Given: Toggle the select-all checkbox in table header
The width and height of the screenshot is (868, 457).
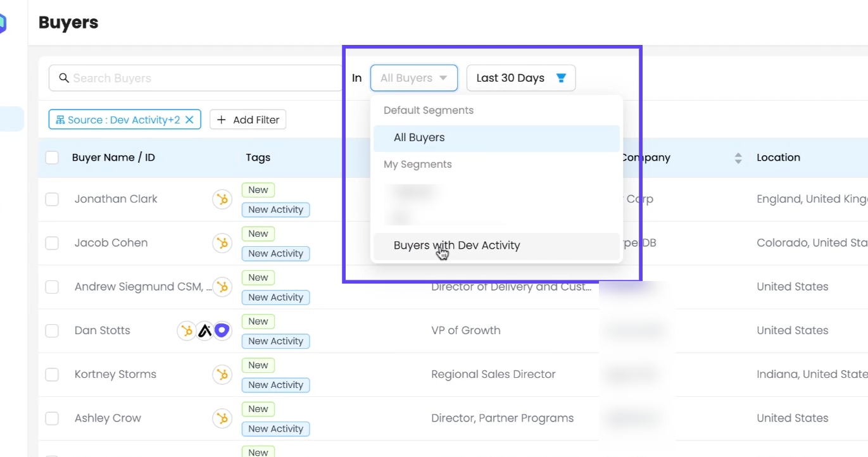Looking at the screenshot, I should point(52,158).
